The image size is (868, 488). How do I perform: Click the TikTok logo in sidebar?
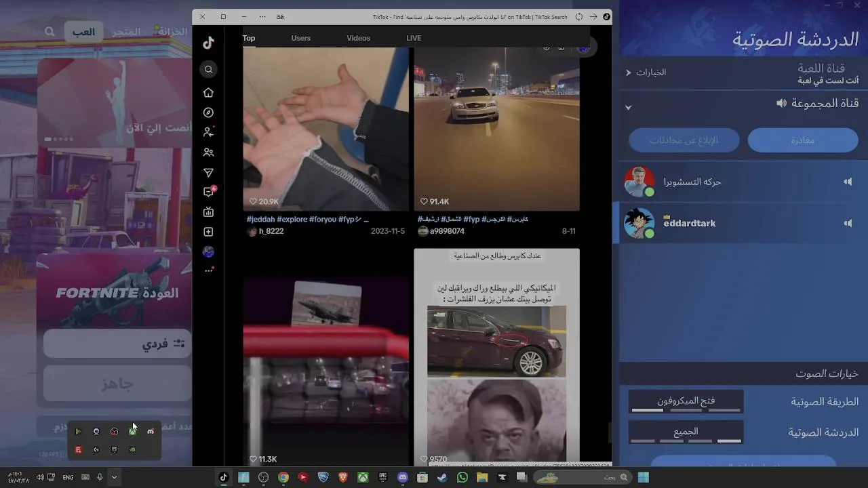[208, 43]
